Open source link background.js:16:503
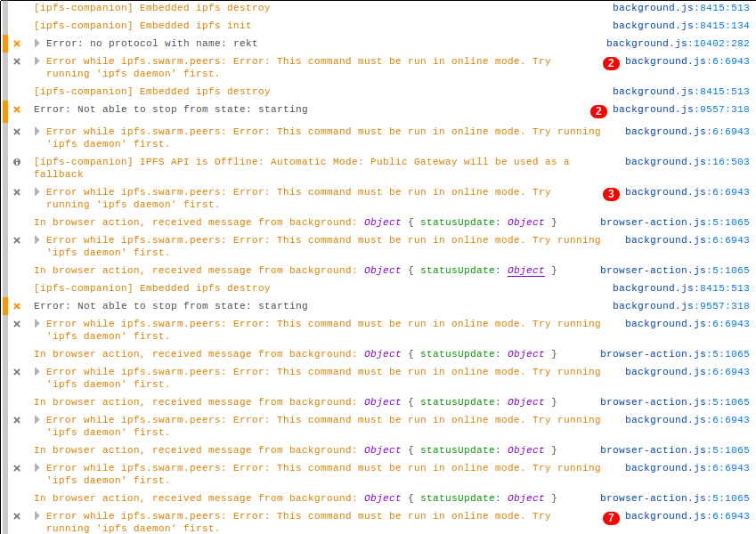The height and width of the screenshot is (534, 756). pyautogui.click(x=687, y=161)
